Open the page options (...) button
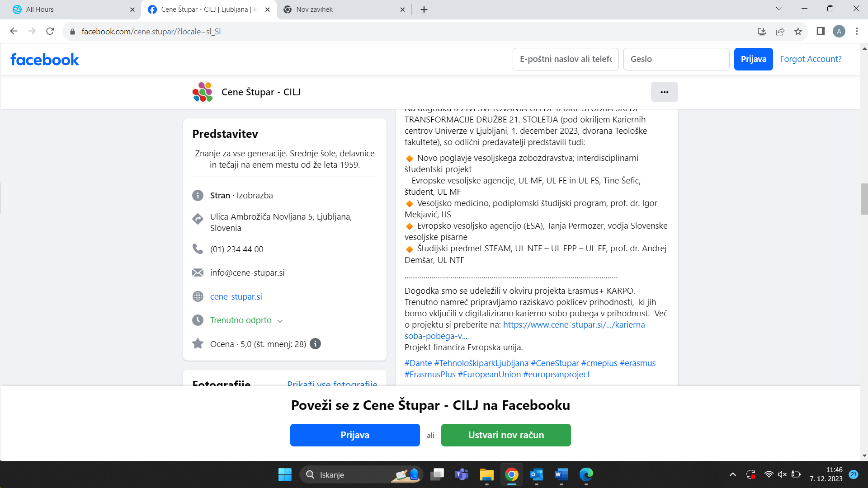Screen dimensions: 868x488 coord(664,92)
